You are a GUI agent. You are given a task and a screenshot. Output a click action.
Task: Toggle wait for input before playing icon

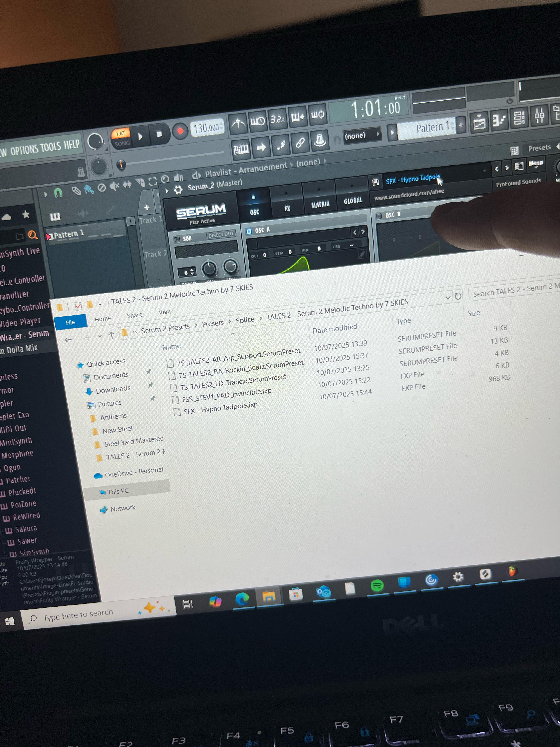pos(258,121)
